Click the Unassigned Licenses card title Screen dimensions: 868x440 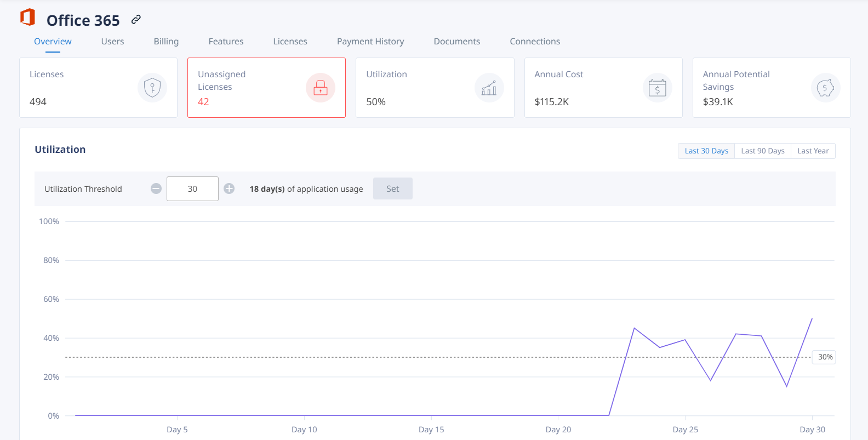[222, 81]
